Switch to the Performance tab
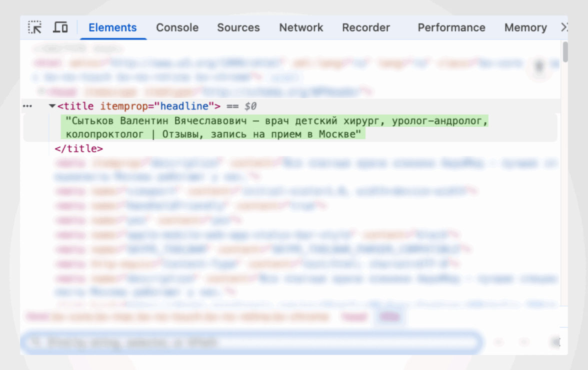The image size is (588, 370). pyautogui.click(x=451, y=28)
